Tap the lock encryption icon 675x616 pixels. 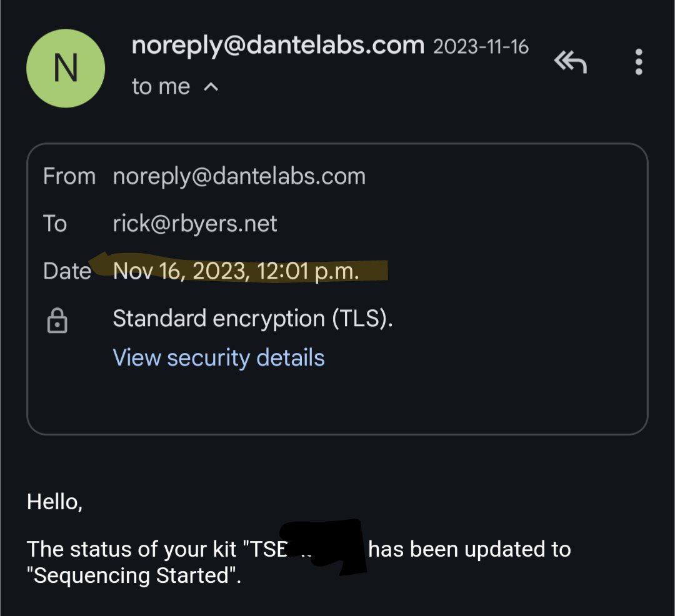[57, 321]
